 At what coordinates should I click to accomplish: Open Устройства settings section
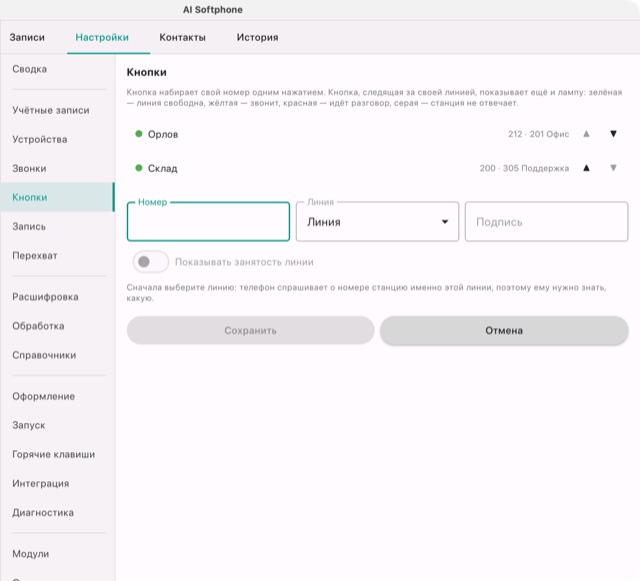pyautogui.click(x=57, y=139)
